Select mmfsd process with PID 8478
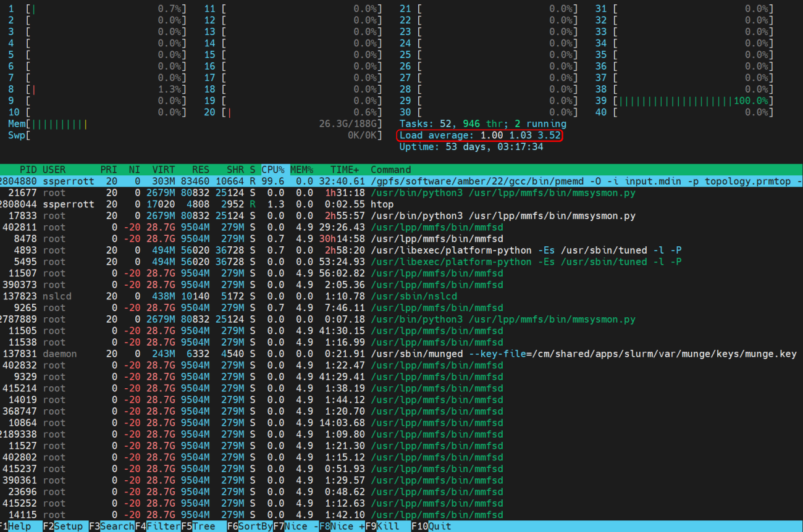Image resolution: width=803 pixels, height=532 pixels. (401, 239)
